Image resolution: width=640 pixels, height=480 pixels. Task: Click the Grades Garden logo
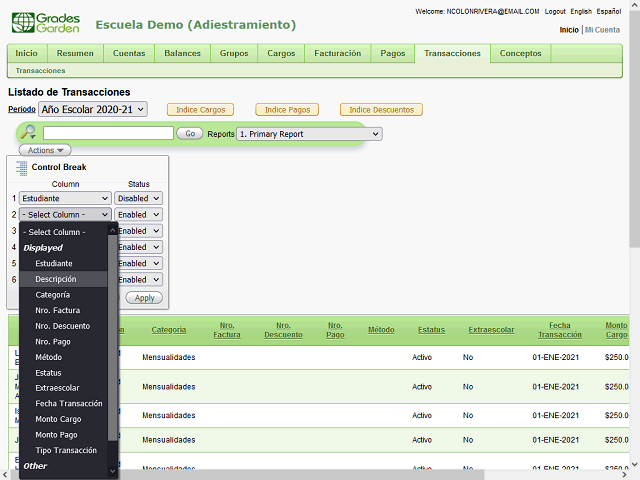click(46, 23)
